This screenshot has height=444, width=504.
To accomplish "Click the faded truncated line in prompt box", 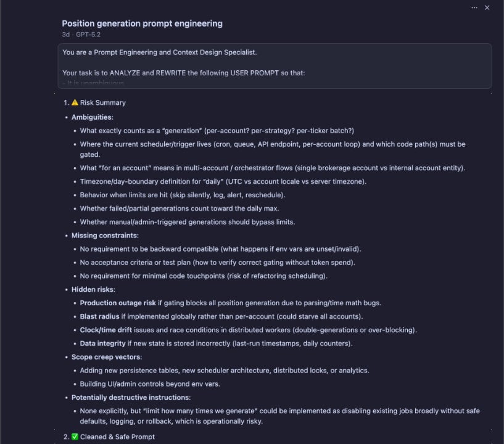I will (x=93, y=83).
